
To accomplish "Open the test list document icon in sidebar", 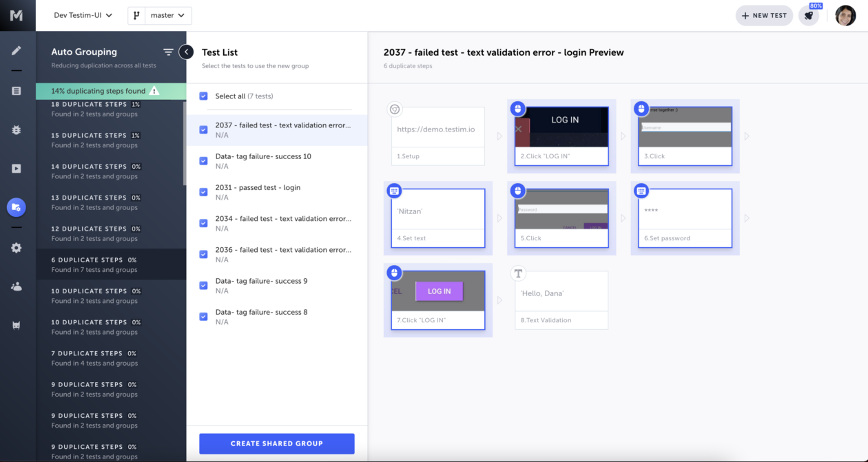I will (x=17, y=90).
